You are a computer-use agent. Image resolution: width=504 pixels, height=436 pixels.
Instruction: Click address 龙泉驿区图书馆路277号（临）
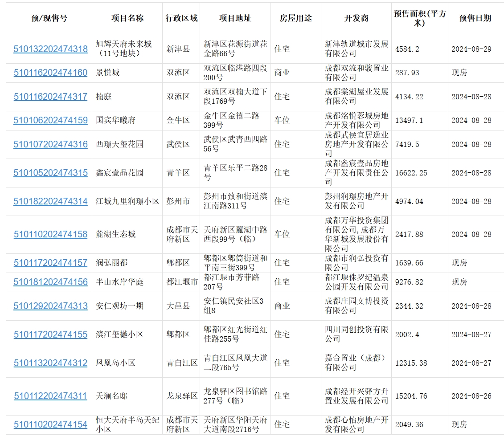[235, 396]
